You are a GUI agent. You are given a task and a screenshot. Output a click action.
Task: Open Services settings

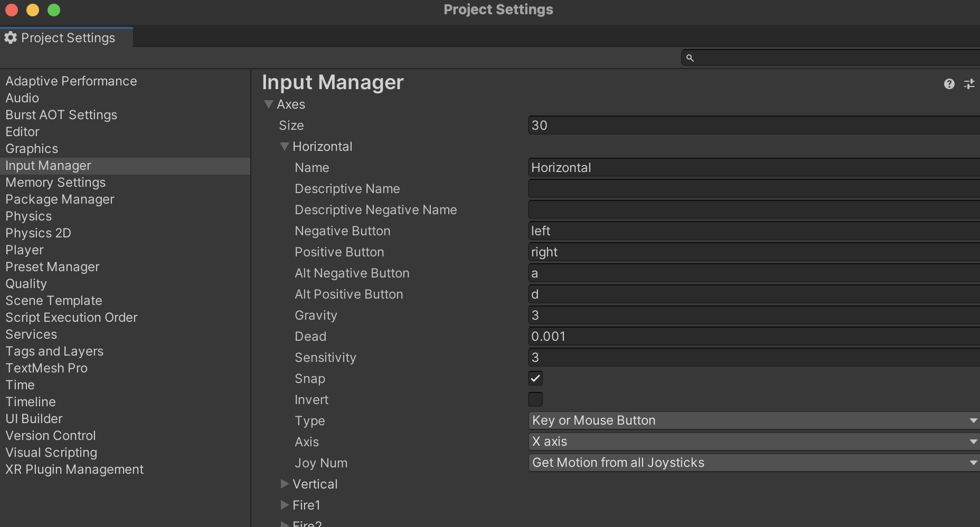pos(31,334)
